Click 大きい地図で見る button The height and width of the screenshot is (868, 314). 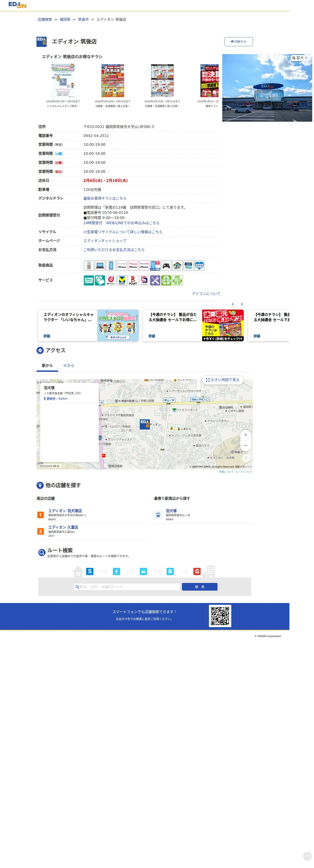(x=223, y=380)
